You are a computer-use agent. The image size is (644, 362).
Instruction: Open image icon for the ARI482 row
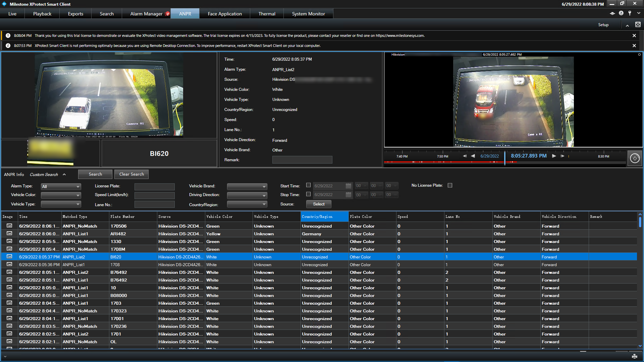(x=9, y=234)
